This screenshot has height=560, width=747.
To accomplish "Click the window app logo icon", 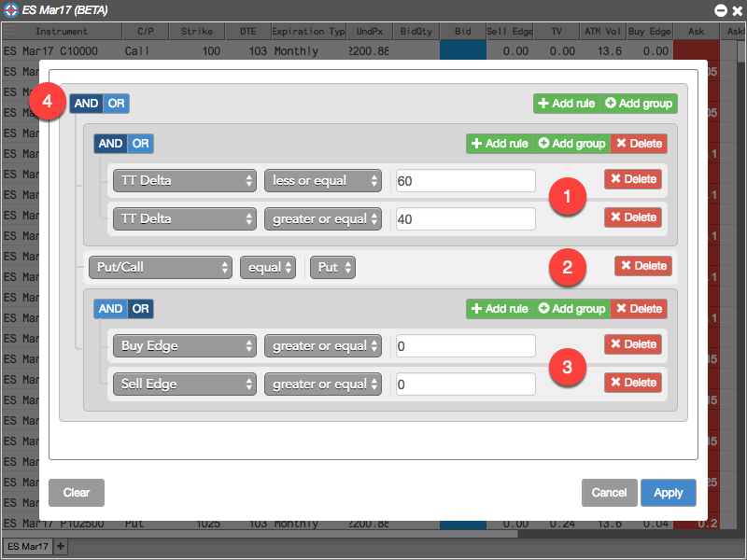I will (11, 10).
